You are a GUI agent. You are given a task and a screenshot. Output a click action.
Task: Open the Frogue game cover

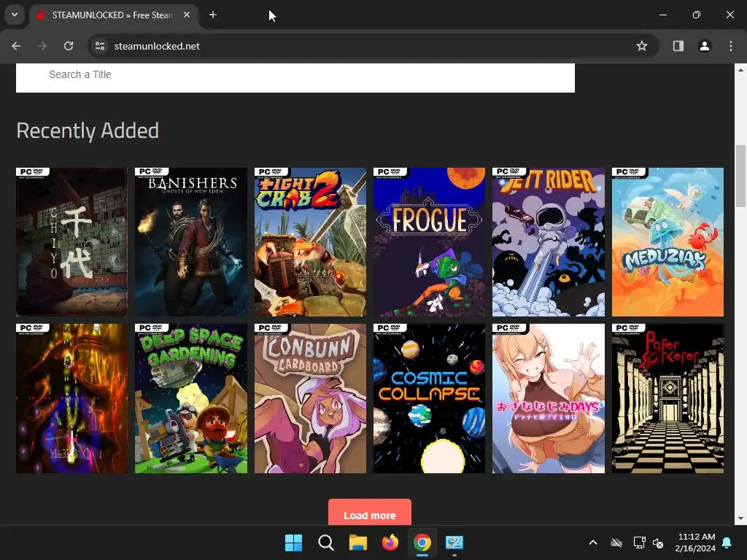click(x=429, y=242)
